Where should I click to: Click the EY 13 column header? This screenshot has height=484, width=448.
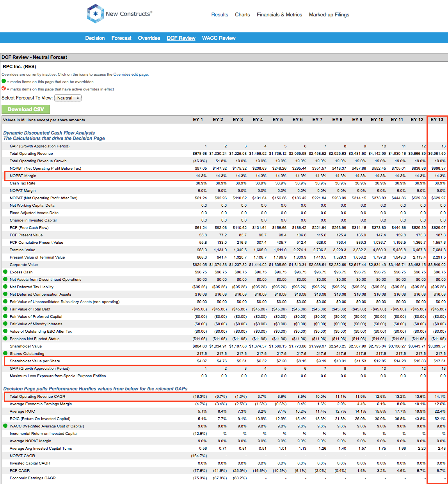[x=437, y=120]
